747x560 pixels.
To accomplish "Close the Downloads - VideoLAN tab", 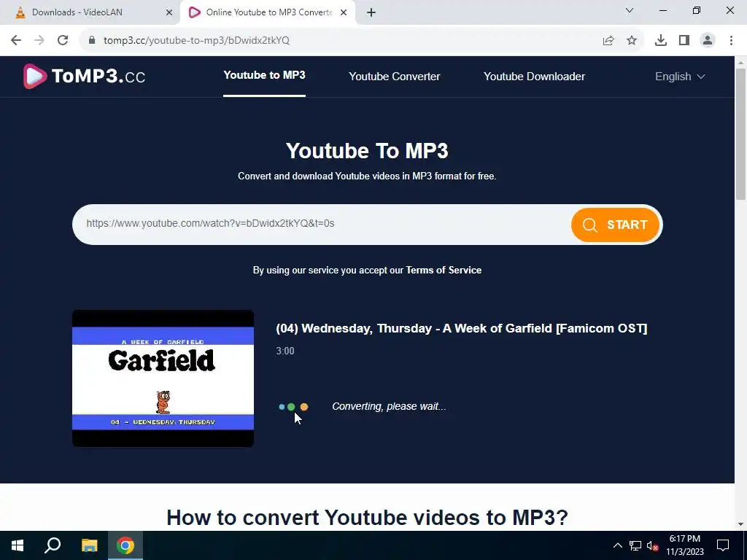I will (x=169, y=13).
